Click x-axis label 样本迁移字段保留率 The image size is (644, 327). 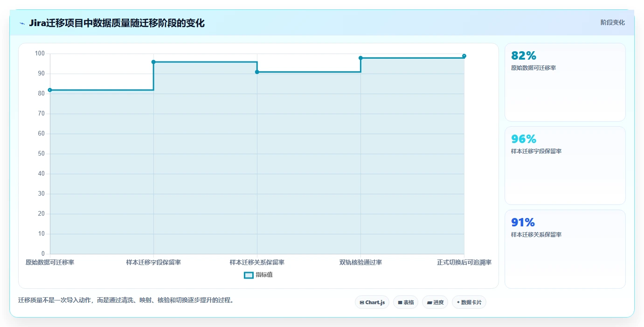pos(153,262)
